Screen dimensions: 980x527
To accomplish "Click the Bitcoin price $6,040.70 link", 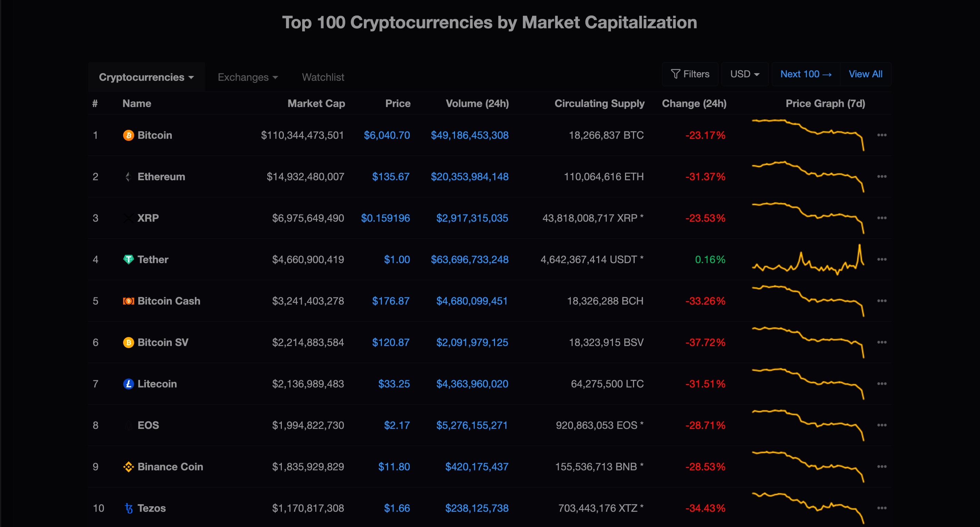I will (387, 135).
